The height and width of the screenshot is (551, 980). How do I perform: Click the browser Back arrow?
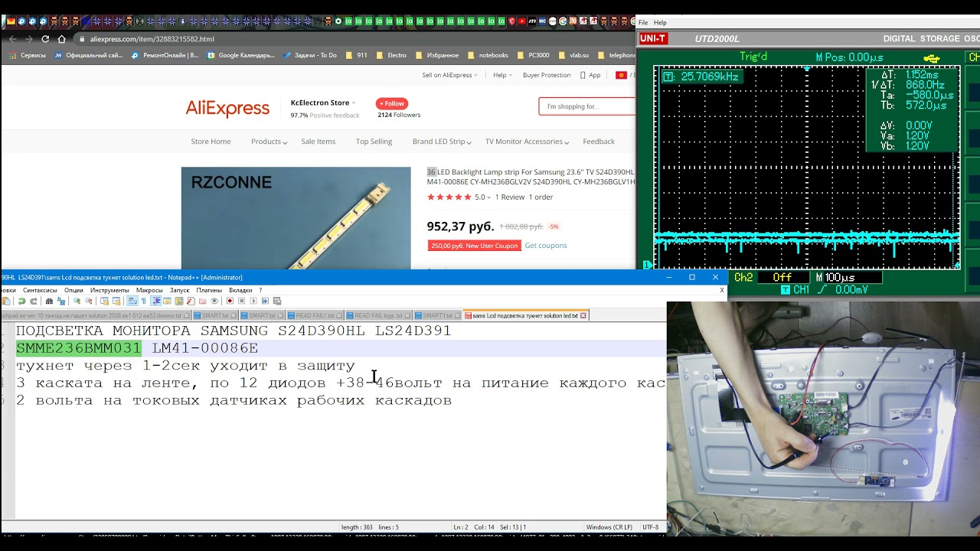[x=12, y=39]
